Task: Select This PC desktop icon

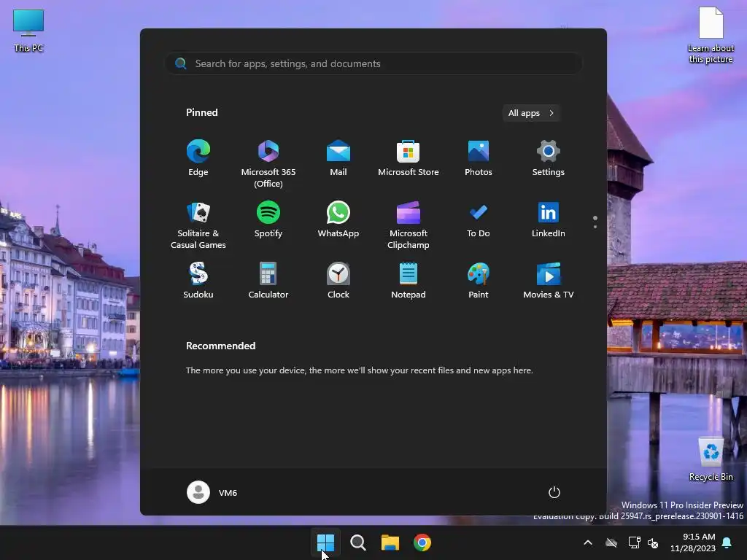Action: (x=28, y=31)
